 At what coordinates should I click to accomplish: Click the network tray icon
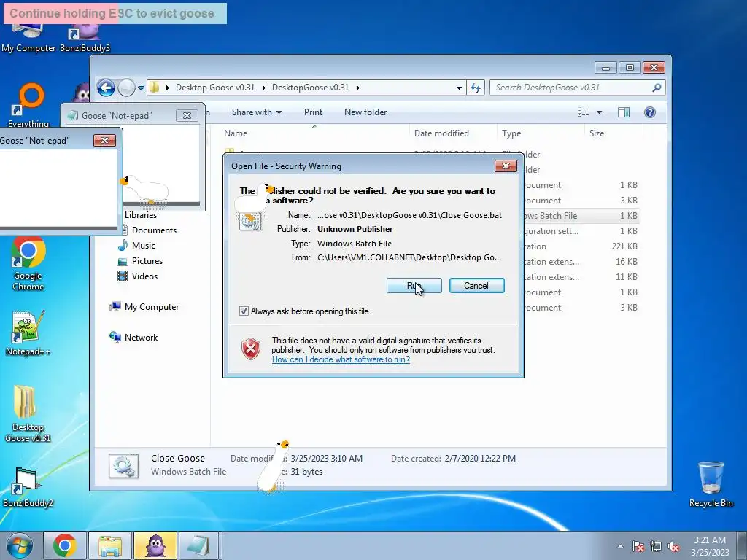tap(656, 546)
